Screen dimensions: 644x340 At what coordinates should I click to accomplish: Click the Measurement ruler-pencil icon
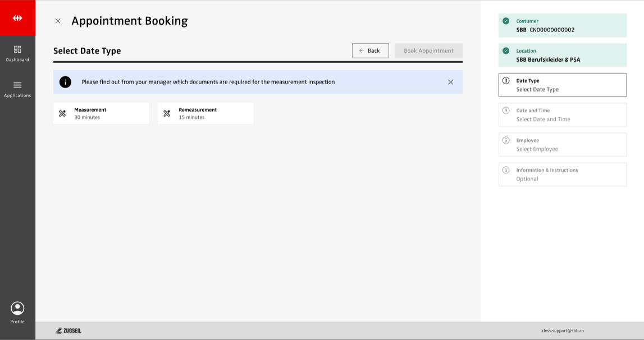62,113
